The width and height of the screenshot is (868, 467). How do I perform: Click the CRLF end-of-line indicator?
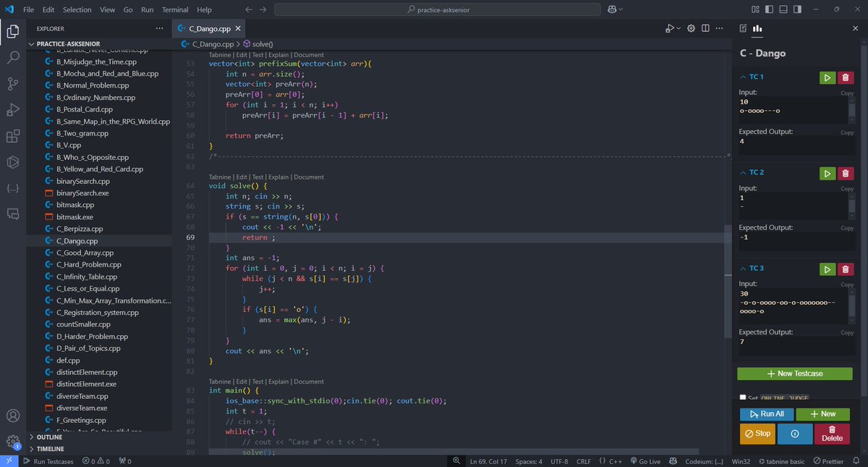(584, 460)
